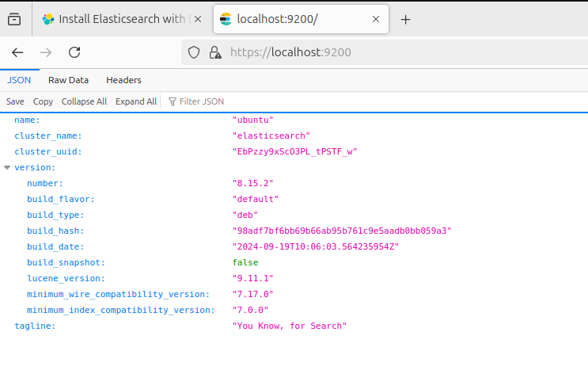Open tracking protection shield icon

[194, 52]
